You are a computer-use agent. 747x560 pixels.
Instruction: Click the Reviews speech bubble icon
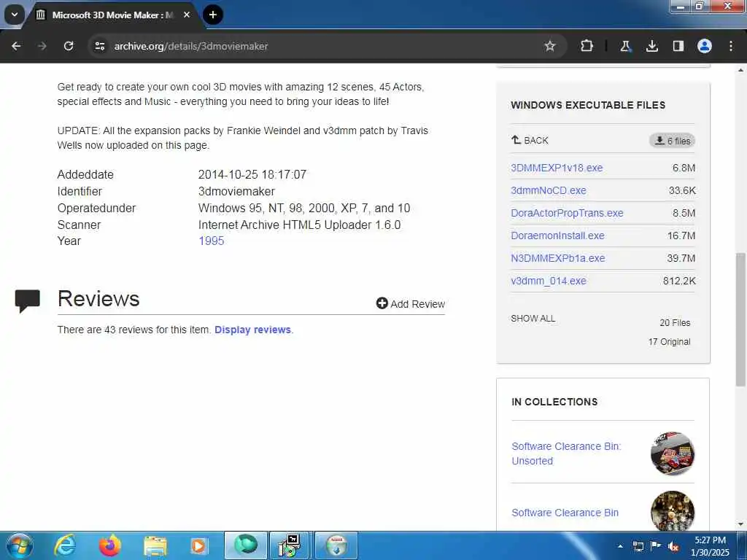coord(27,300)
